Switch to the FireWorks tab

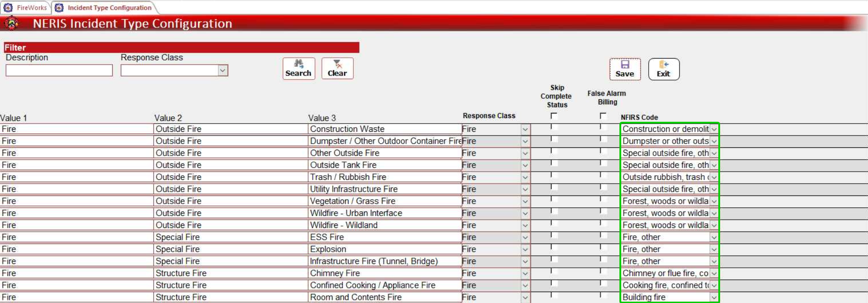pyautogui.click(x=32, y=7)
